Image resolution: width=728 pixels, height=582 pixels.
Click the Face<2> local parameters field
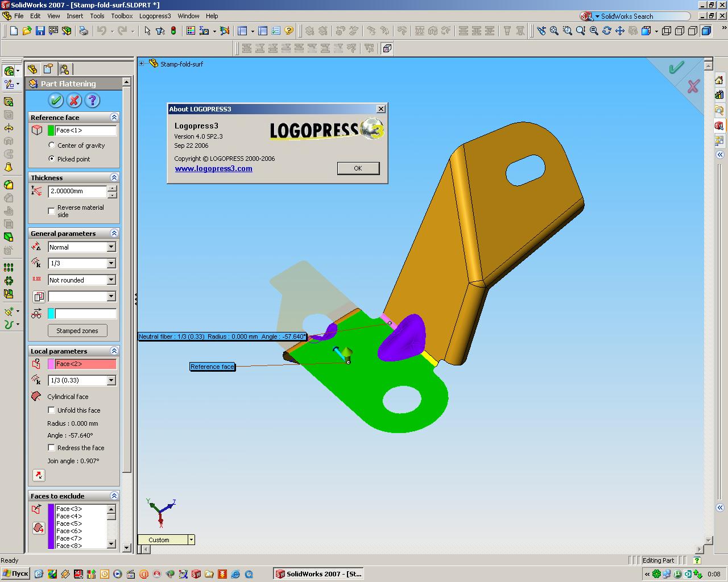tap(85, 364)
